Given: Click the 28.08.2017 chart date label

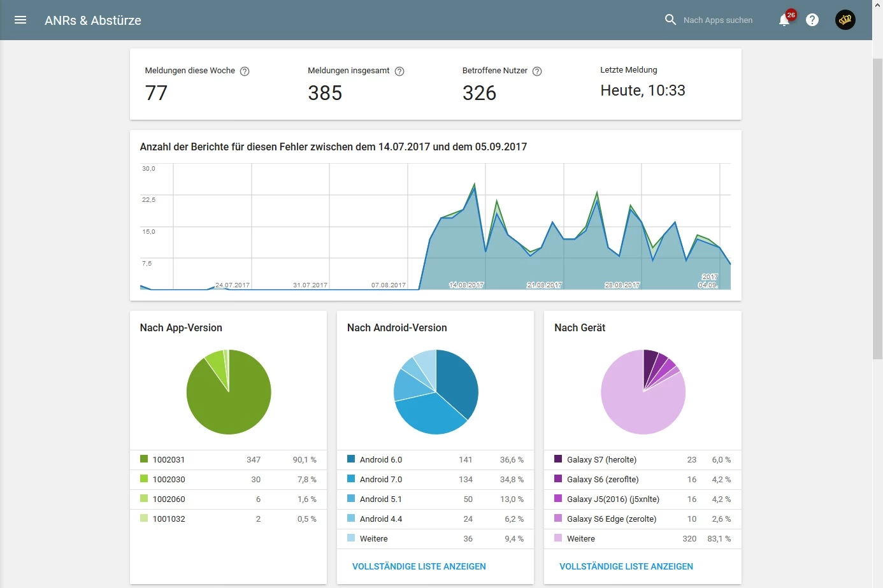Looking at the screenshot, I should [622, 285].
